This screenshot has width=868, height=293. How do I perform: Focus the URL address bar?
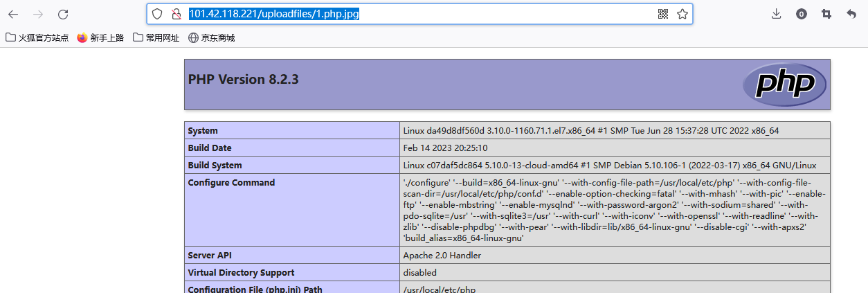click(419, 14)
